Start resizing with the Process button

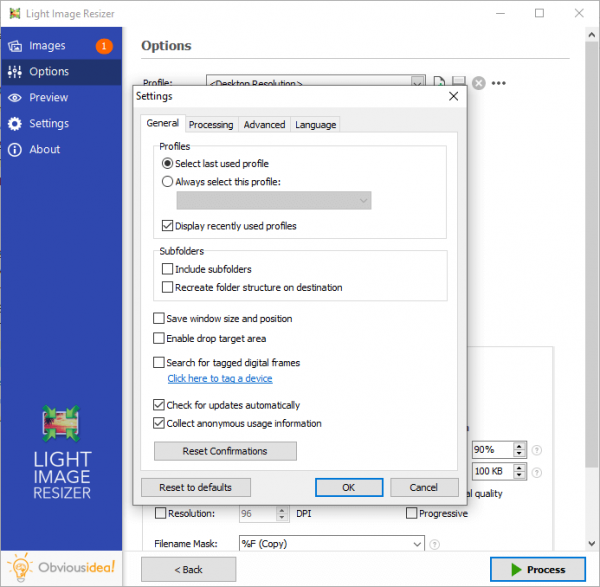coord(538,569)
